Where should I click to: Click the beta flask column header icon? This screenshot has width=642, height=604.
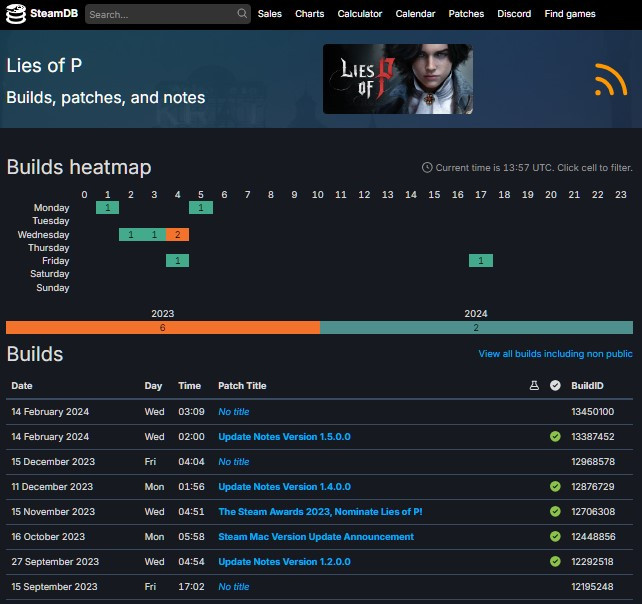[x=534, y=386]
